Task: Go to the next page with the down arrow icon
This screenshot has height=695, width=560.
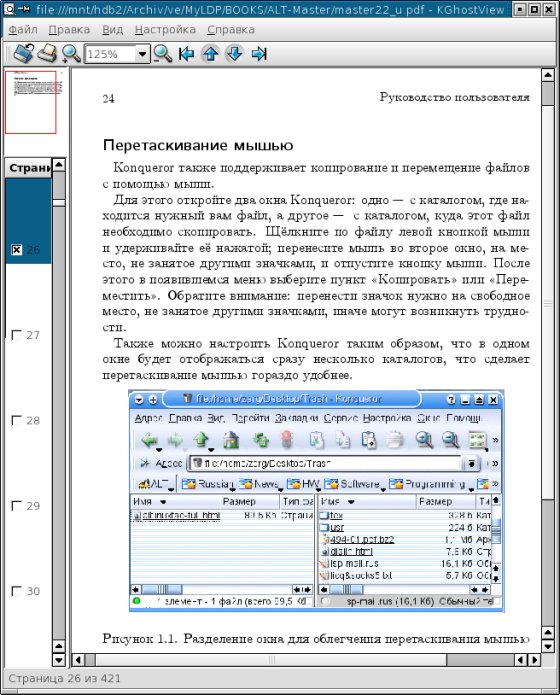Action: tap(235, 54)
